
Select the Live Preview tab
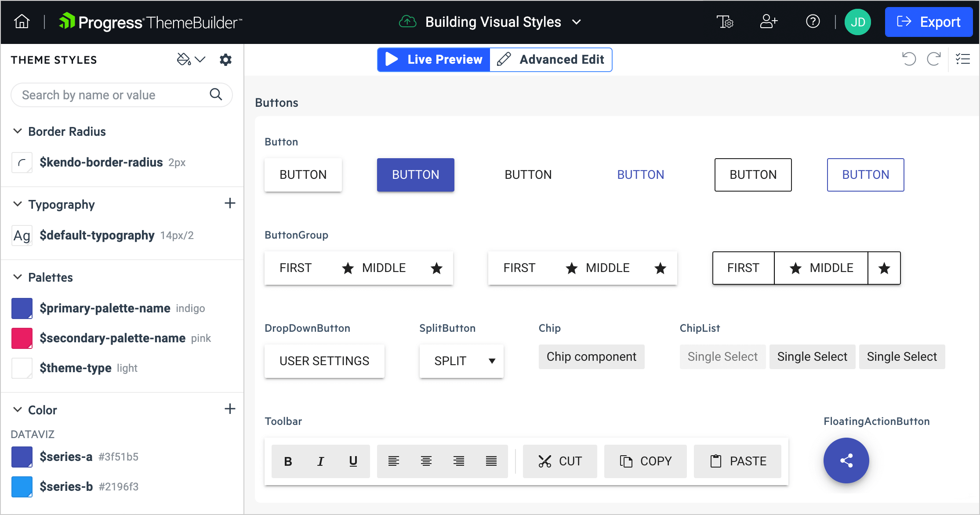coord(434,60)
